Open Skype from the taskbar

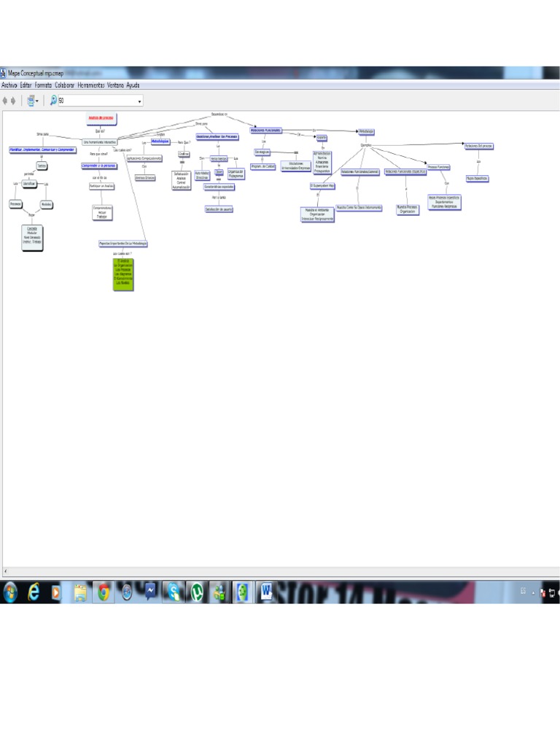tap(174, 592)
